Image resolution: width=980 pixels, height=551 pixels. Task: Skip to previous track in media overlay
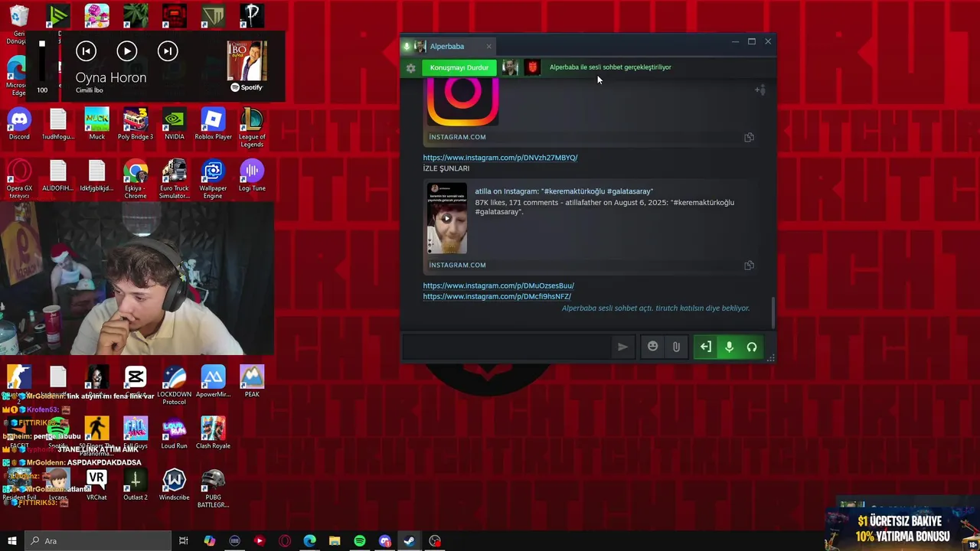tap(86, 51)
